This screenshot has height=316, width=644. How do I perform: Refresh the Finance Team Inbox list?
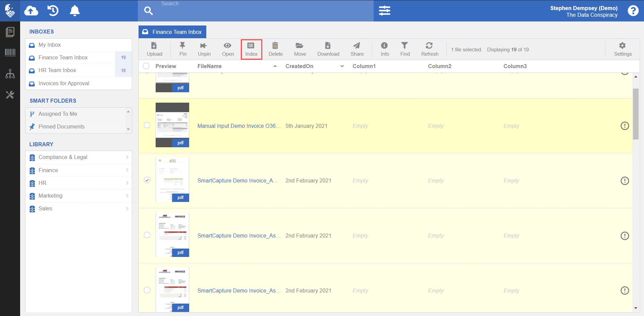pyautogui.click(x=430, y=49)
